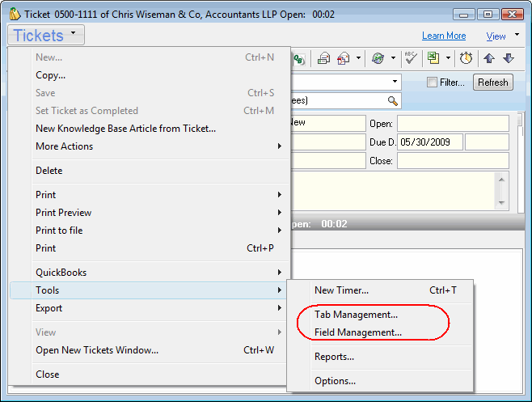This screenshot has height=402, width=532.
Task: Click the QuickBooks toolbar icon
Action: 299,58
